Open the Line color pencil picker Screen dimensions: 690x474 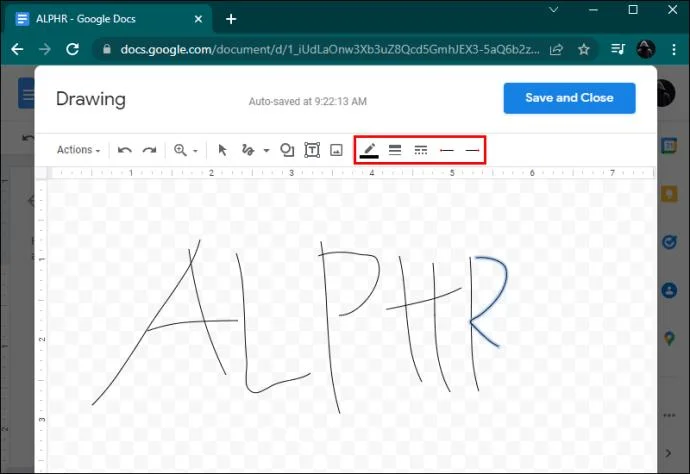[x=369, y=150]
